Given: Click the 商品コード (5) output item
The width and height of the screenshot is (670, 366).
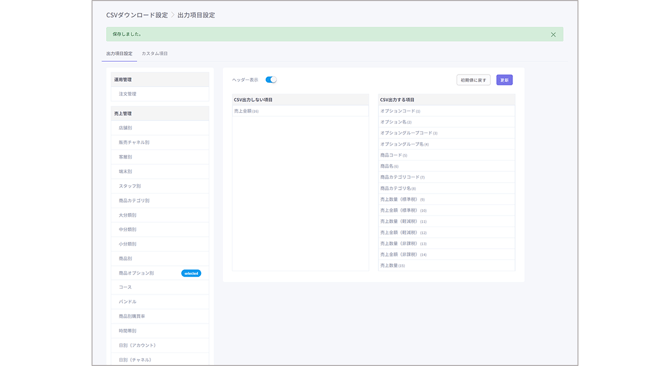Looking at the screenshot, I should [x=447, y=155].
